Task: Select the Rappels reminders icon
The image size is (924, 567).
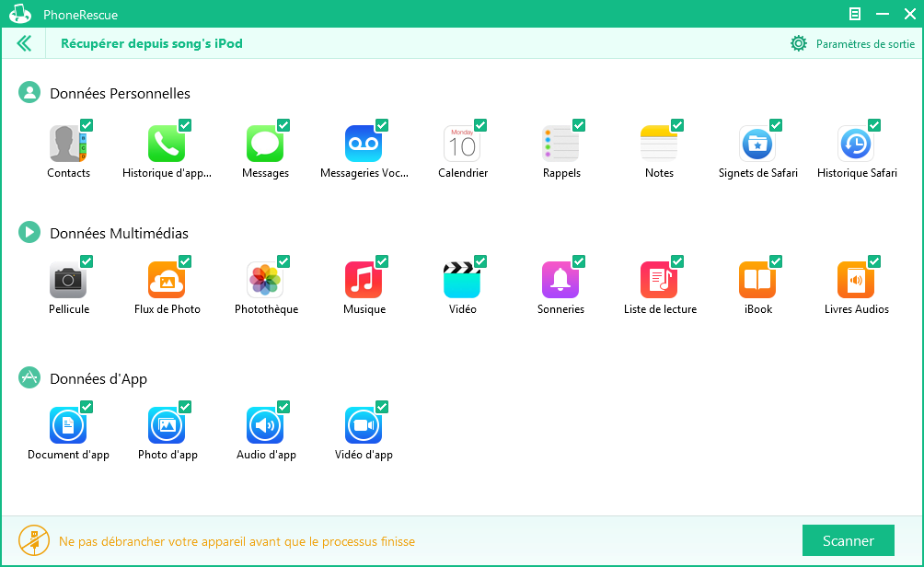Action: pos(560,144)
